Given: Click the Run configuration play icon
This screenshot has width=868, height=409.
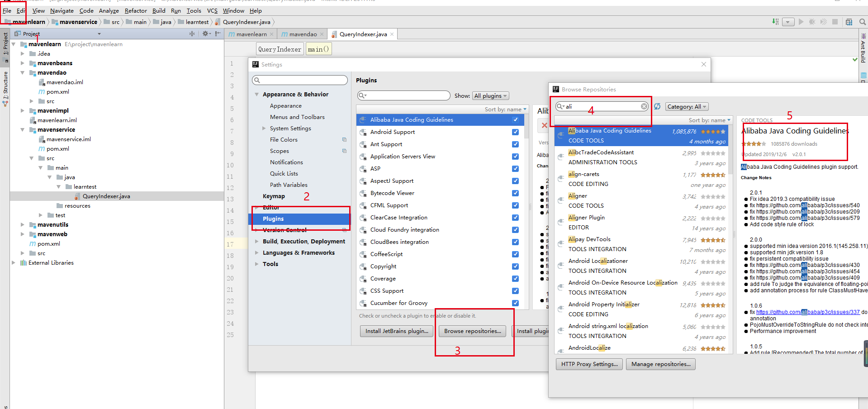Looking at the screenshot, I should (801, 22).
